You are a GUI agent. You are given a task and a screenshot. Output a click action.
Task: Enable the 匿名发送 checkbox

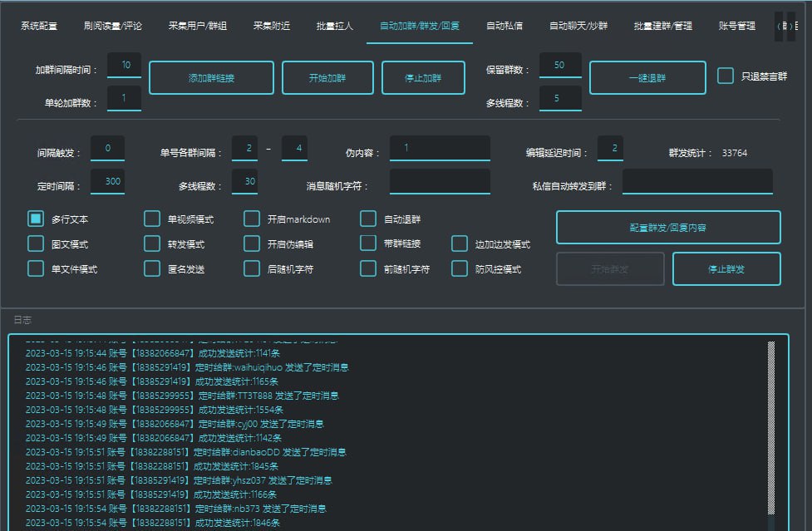(152, 269)
